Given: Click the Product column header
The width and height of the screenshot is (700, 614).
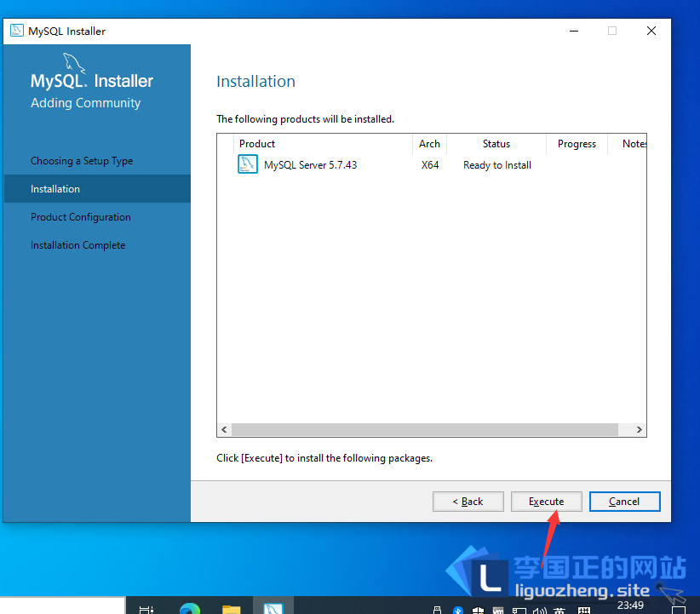Looking at the screenshot, I should 323,144.
